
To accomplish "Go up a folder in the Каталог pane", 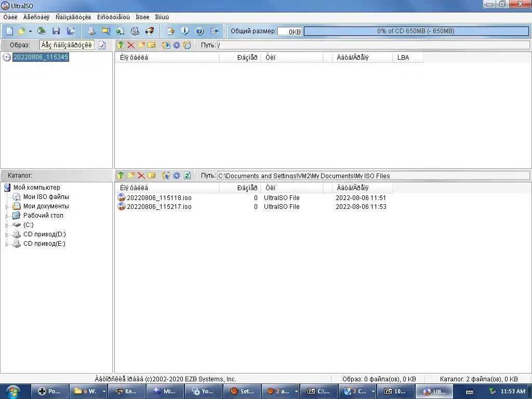I will [121, 176].
